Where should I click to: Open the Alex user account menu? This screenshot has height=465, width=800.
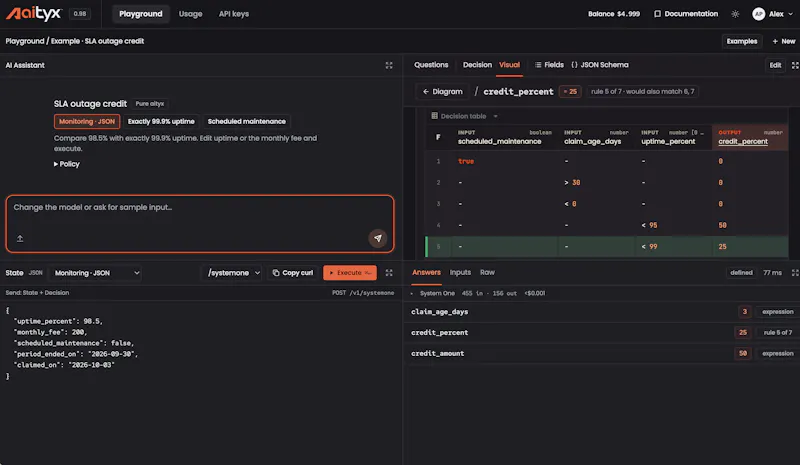click(x=772, y=14)
